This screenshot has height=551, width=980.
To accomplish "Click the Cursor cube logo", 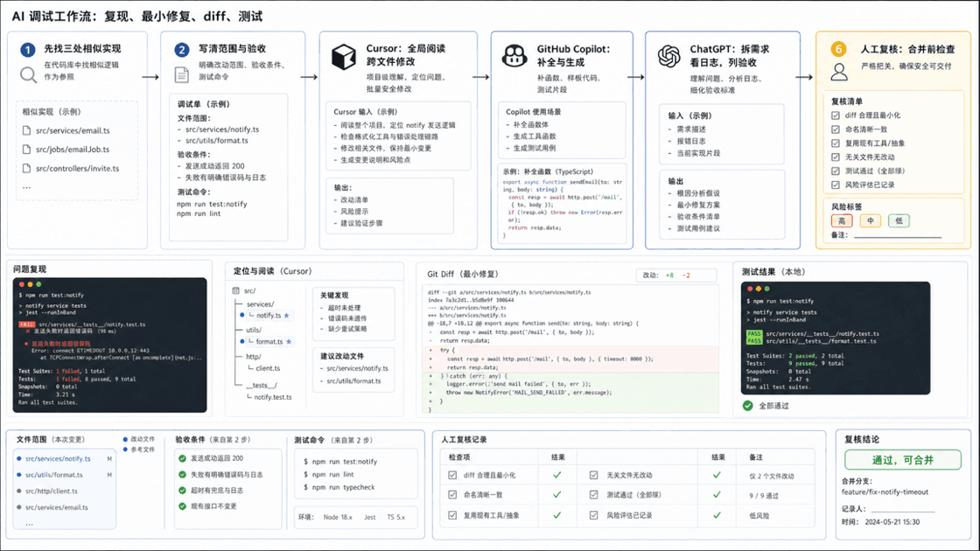I will pyautogui.click(x=343, y=57).
